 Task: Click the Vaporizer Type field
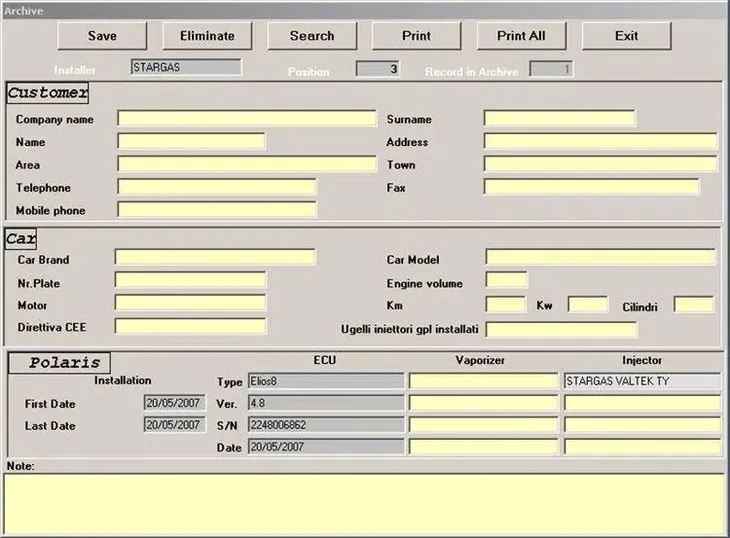[x=483, y=381]
